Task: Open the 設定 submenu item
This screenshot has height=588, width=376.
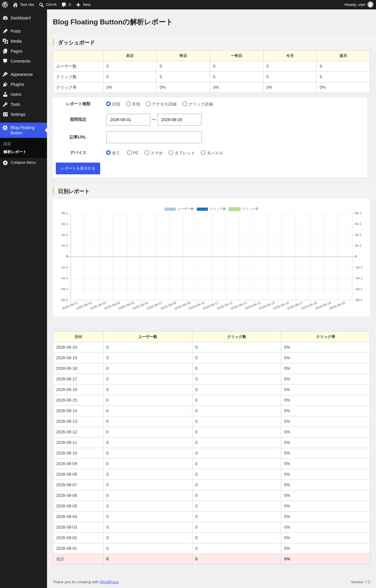Action: click(23, 144)
